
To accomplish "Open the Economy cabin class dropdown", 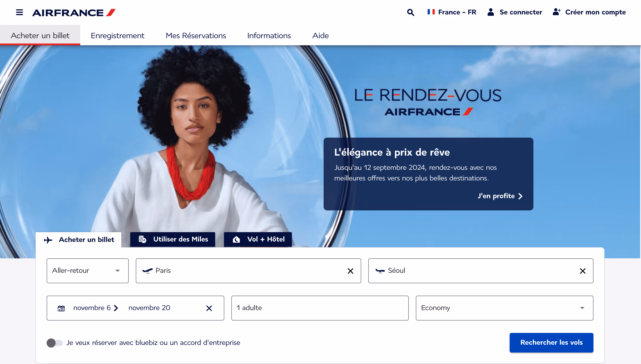I will [x=505, y=308].
